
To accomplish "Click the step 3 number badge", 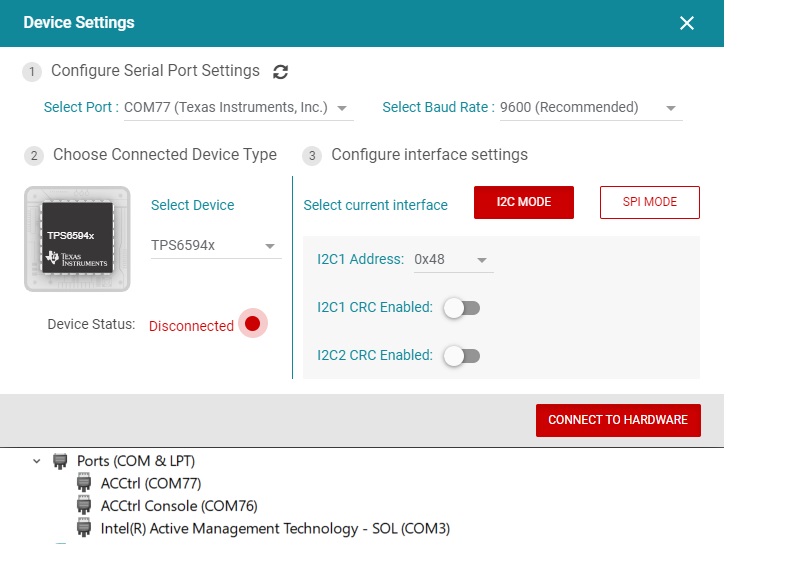I will [x=312, y=156].
